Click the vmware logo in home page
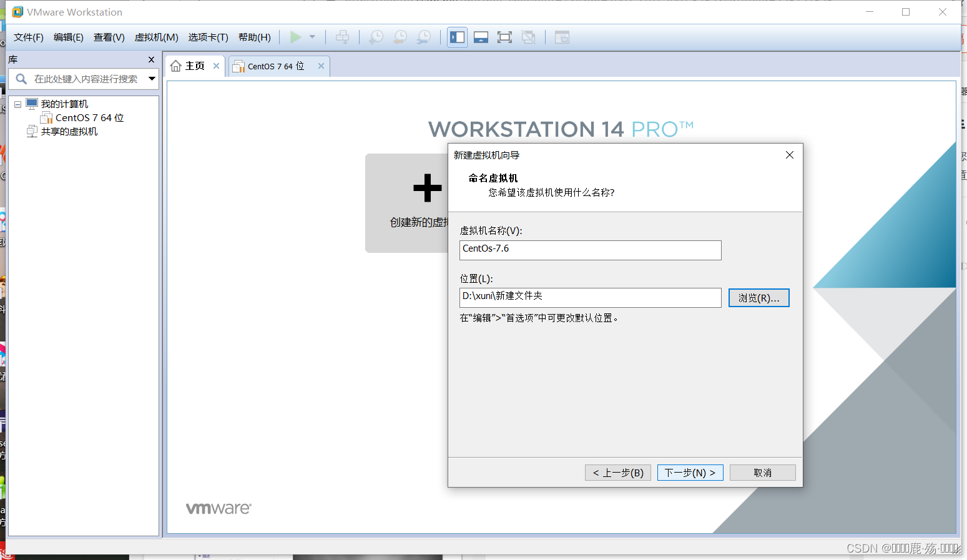Image resolution: width=967 pixels, height=560 pixels. (218, 508)
